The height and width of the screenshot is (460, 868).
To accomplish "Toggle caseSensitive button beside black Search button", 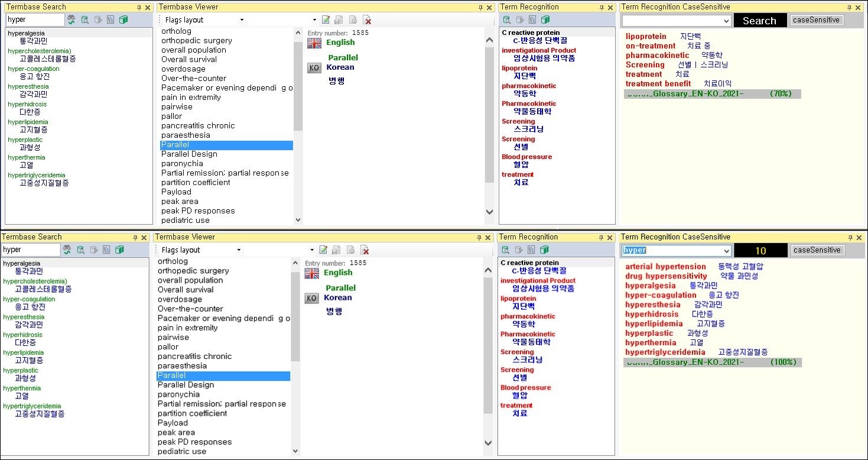I will coord(817,20).
